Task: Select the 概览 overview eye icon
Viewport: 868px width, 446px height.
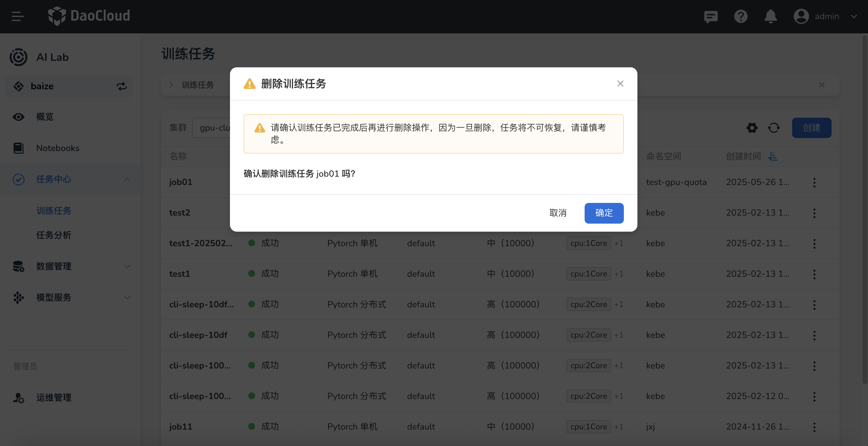Action: coord(18,117)
